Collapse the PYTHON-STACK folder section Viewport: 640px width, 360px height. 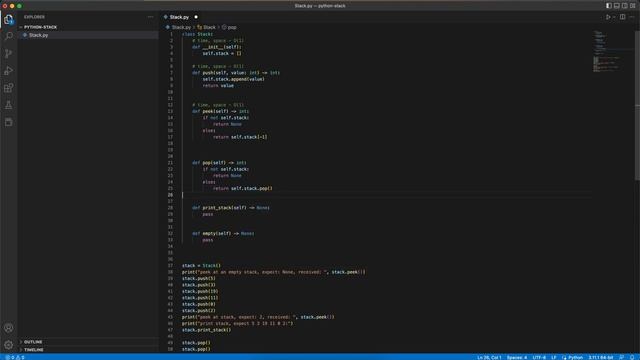pos(88,27)
